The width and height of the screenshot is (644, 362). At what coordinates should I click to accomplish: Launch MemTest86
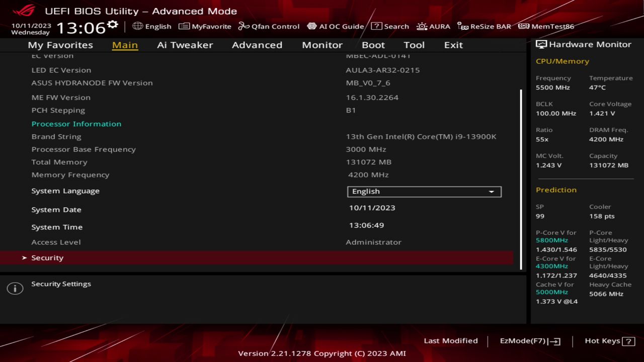click(x=546, y=26)
